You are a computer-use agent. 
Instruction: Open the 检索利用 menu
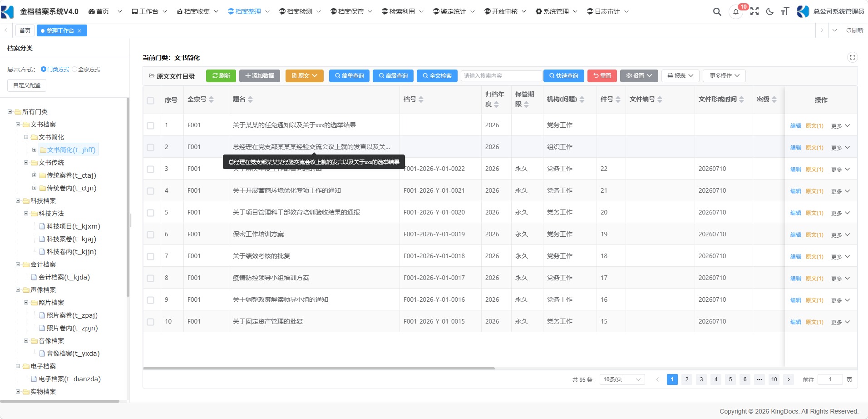[403, 11]
